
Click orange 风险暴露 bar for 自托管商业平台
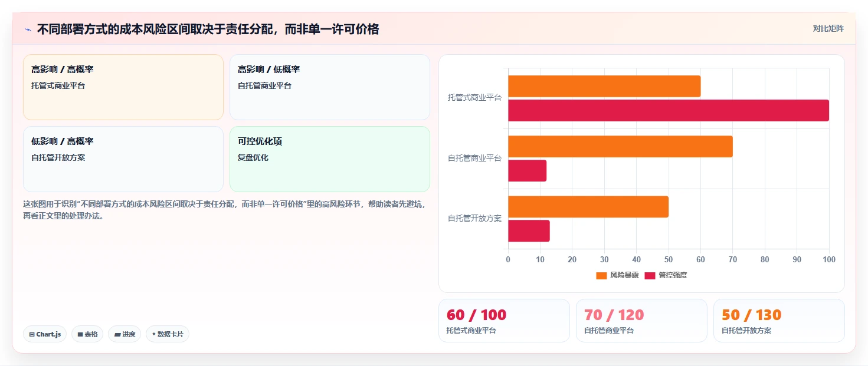(620, 146)
